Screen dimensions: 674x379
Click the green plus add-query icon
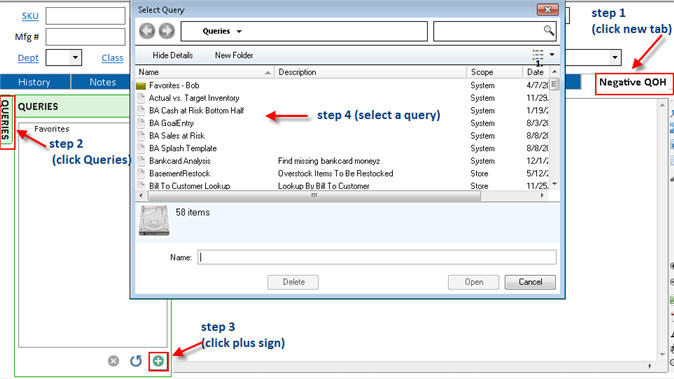pyautogui.click(x=158, y=361)
